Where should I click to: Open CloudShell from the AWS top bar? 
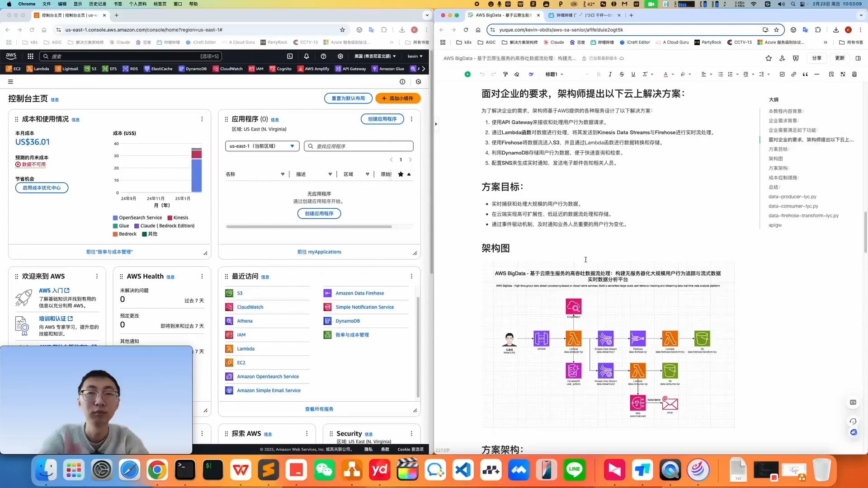coord(290,56)
